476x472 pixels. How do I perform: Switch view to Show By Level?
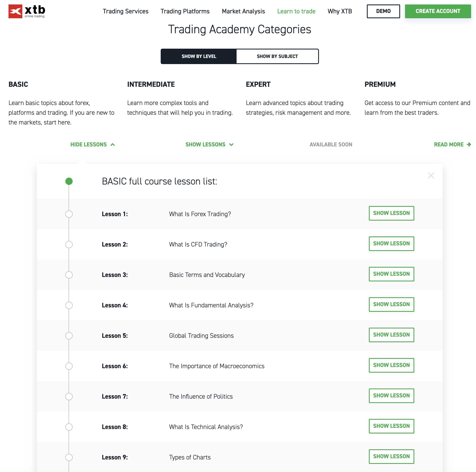(199, 56)
